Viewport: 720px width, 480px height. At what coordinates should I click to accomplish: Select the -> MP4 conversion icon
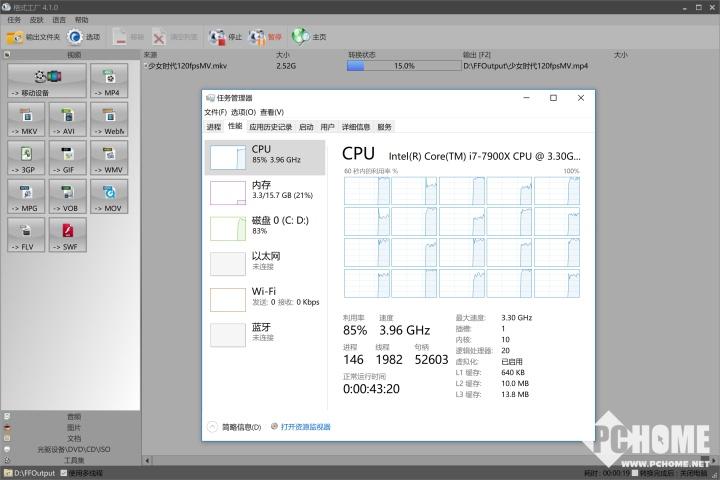pos(109,81)
